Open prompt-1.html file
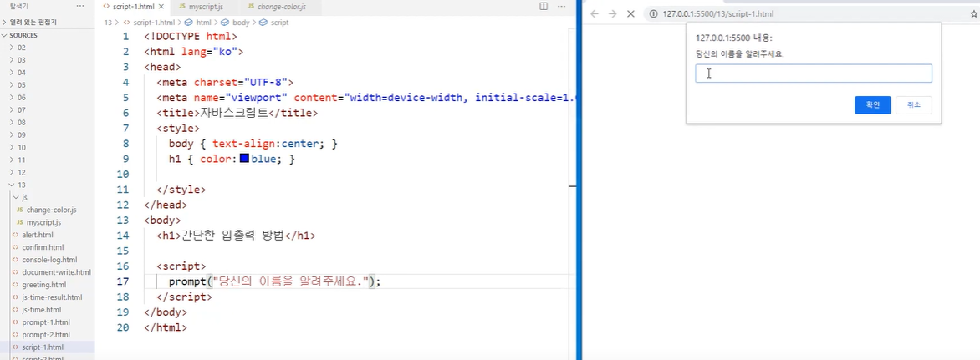This screenshot has width=980, height=360. pyautogui.click(x=48, y=322)
